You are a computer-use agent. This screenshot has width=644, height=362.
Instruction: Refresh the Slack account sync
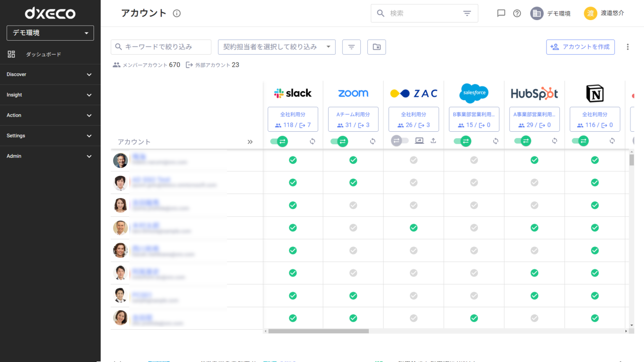coord(312,141)
